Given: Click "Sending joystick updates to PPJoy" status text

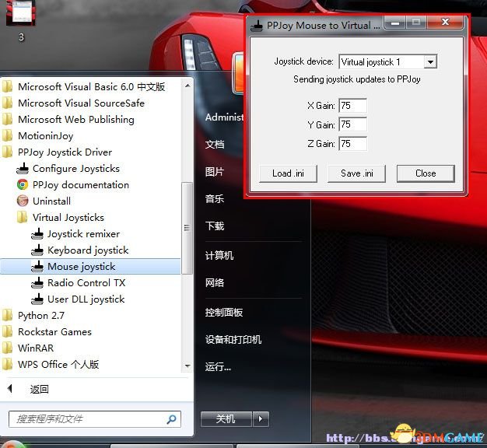Looking at the screenshot, I should click(x=357, y=80).
